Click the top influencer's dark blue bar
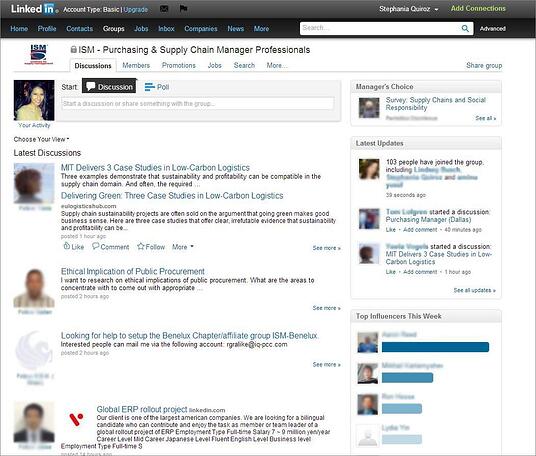The width and height of the screenshot is (536, 456). (435, 347)
